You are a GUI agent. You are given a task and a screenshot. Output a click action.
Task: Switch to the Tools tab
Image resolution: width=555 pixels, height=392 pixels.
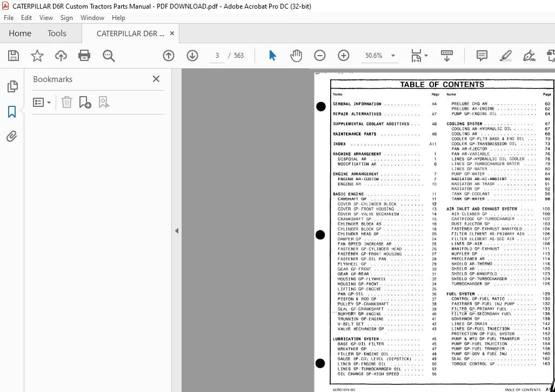(x=57, y=33)
